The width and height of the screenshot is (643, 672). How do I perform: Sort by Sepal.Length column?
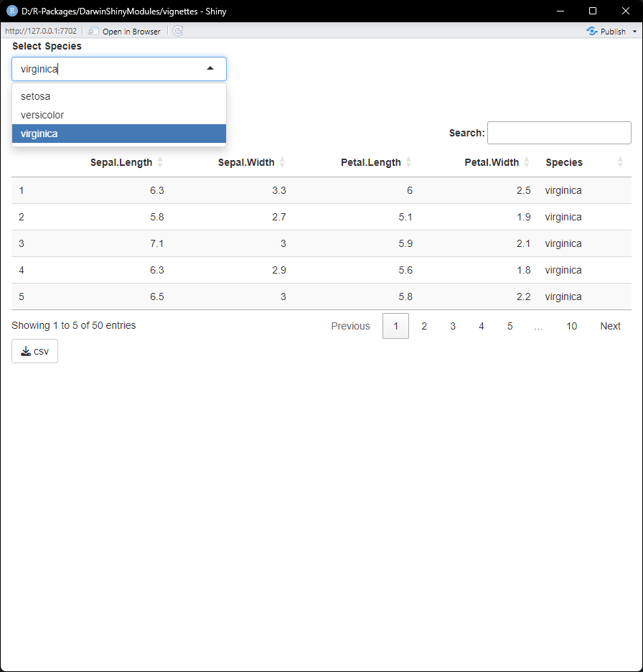pyautogui.click(x=121, y=162)
